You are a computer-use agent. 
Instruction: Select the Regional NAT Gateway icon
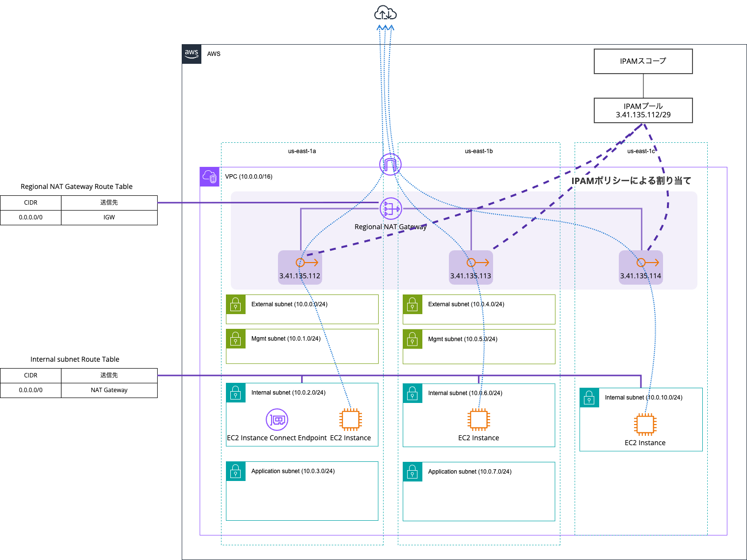pyautogui.click(x=390, y=209)
